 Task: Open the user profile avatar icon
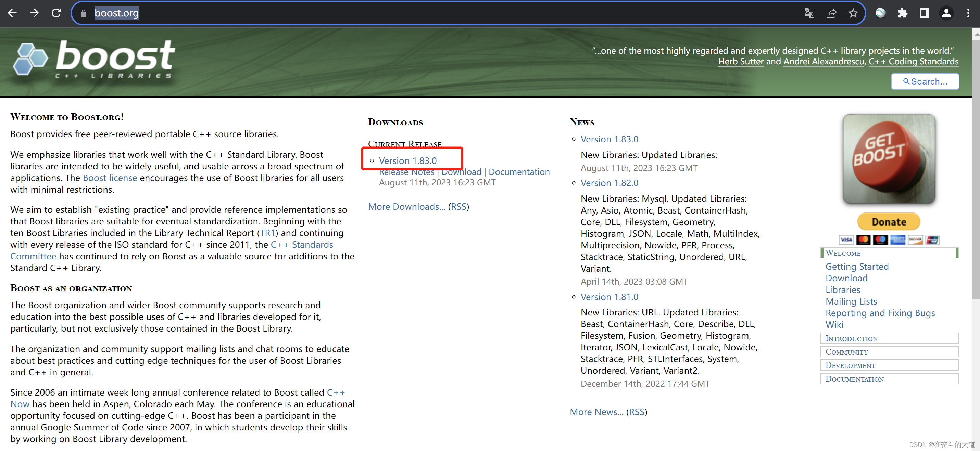(x=946, y=13)
